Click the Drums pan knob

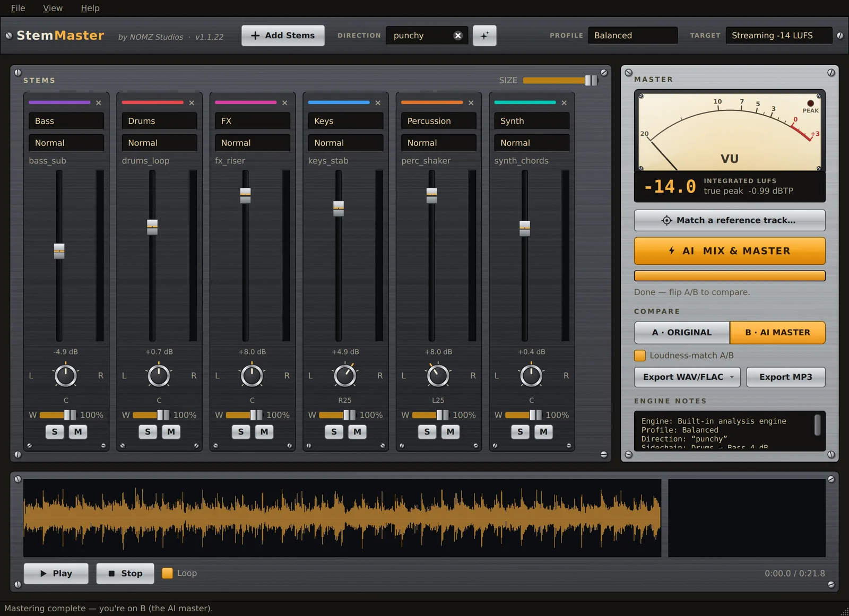click(159, 376)
